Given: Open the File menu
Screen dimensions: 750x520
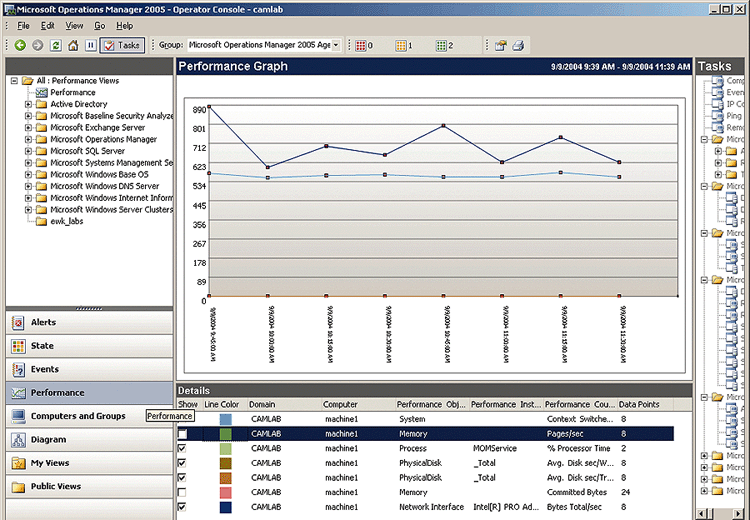Looking at the screenshot, I should (x=23, y=26).
